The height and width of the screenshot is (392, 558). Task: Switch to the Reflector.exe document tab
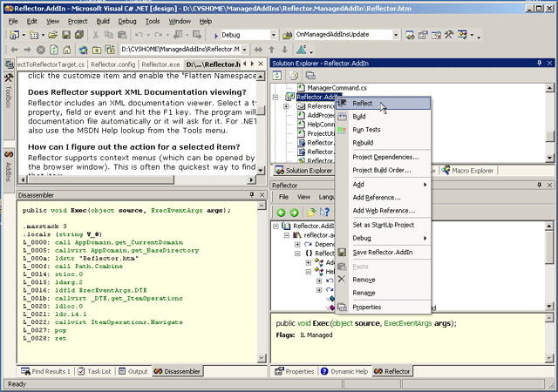tap(160, 64)
